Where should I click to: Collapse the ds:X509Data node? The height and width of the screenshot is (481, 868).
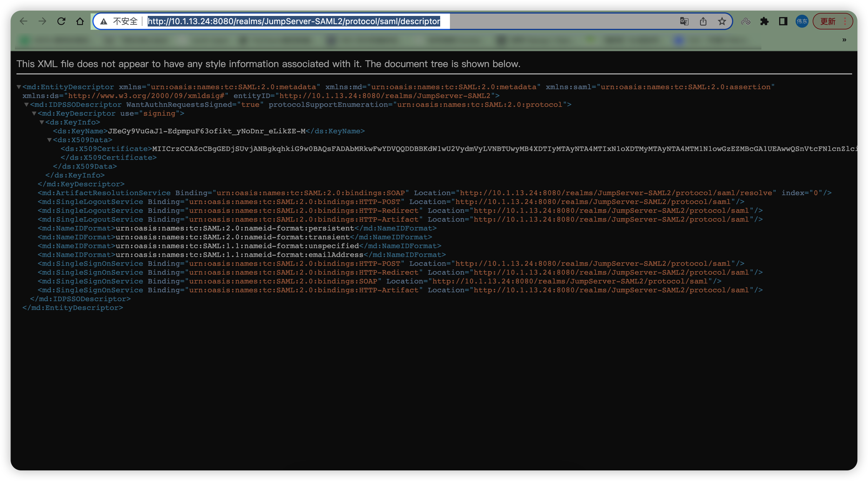coord(49,140)
